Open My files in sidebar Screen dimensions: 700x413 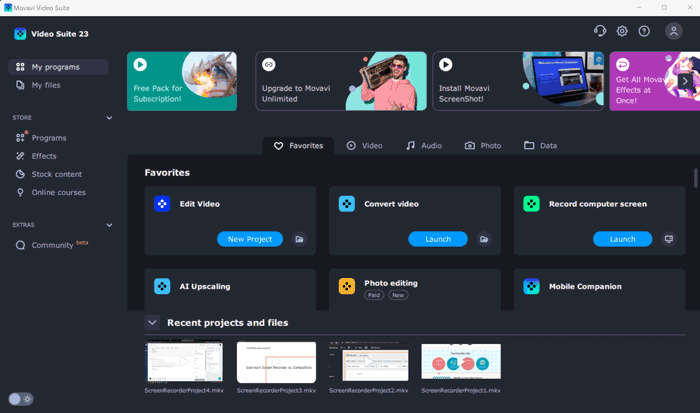click(58, 85)
